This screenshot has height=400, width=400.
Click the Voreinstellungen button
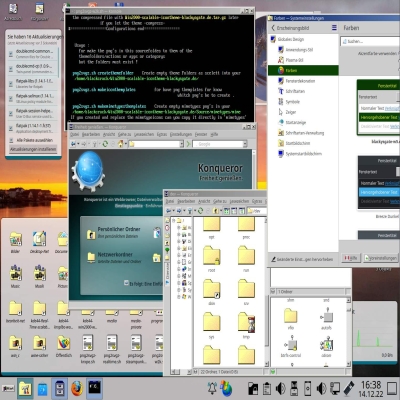tap(381, 258)
